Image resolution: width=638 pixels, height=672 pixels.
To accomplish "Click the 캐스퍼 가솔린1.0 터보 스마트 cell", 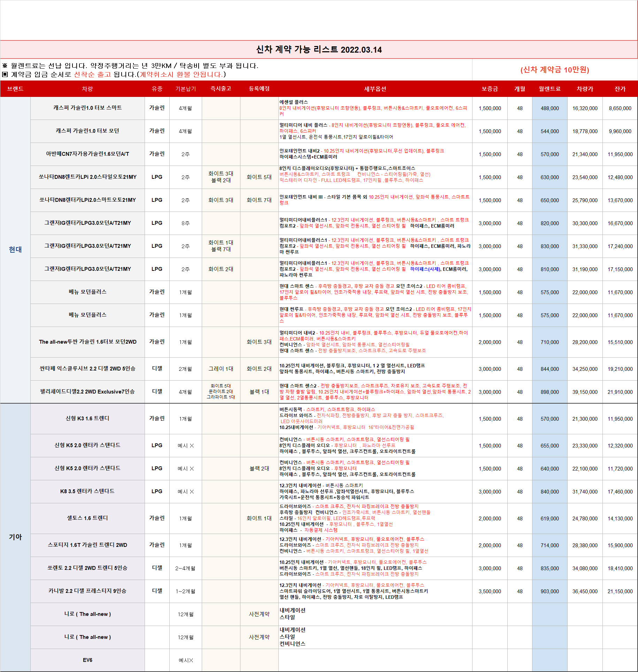I will tap(87, 108).
